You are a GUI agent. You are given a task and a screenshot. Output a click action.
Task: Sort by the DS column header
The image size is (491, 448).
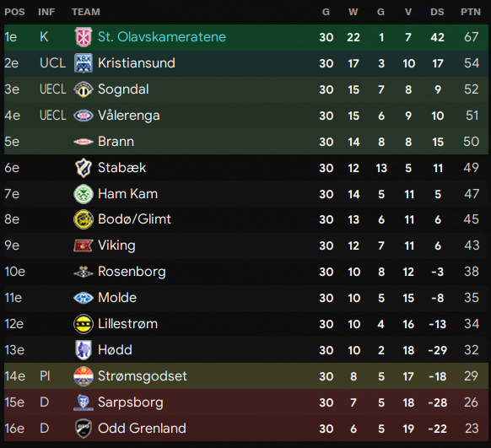point(437,12)
